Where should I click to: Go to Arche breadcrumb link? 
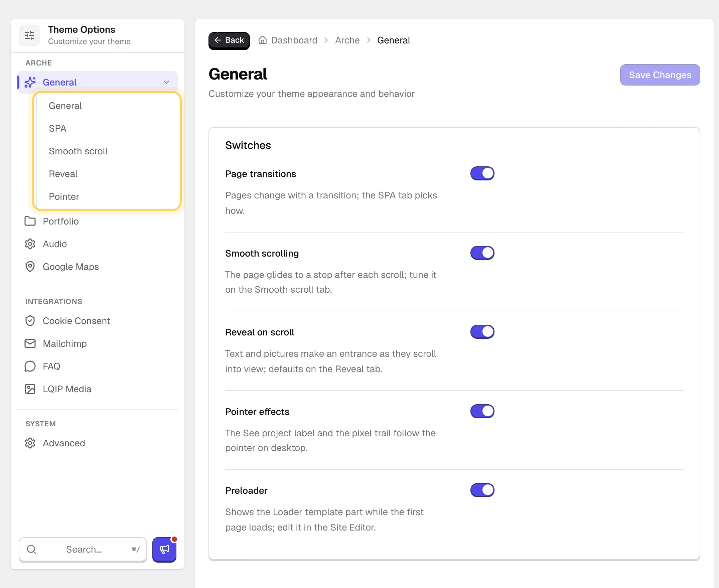(347, 40)
